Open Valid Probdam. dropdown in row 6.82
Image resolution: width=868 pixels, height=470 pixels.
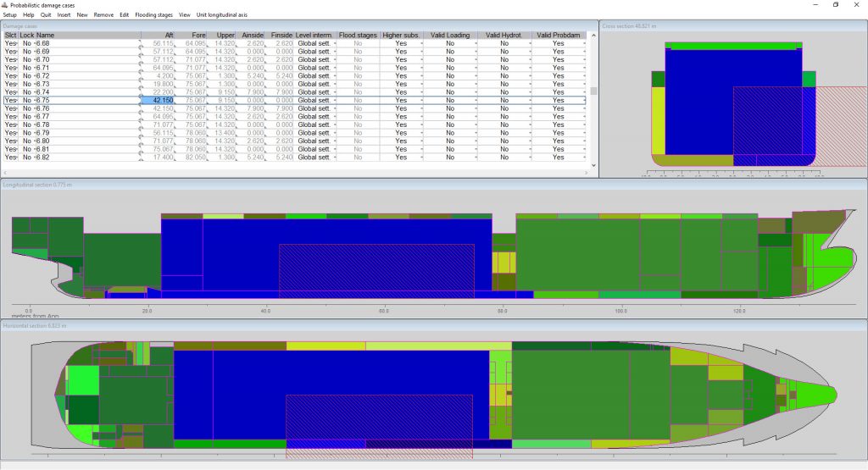[584, 158]
